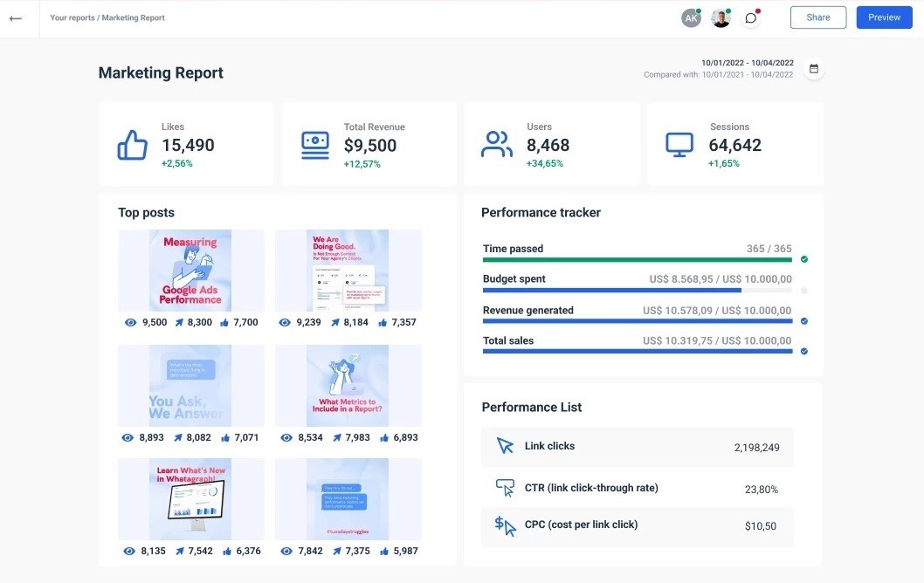The image size is (924, 583).
Task: Click the views eye icon beside 9,239
Action: pyautogui.click(x=285, y=323)
